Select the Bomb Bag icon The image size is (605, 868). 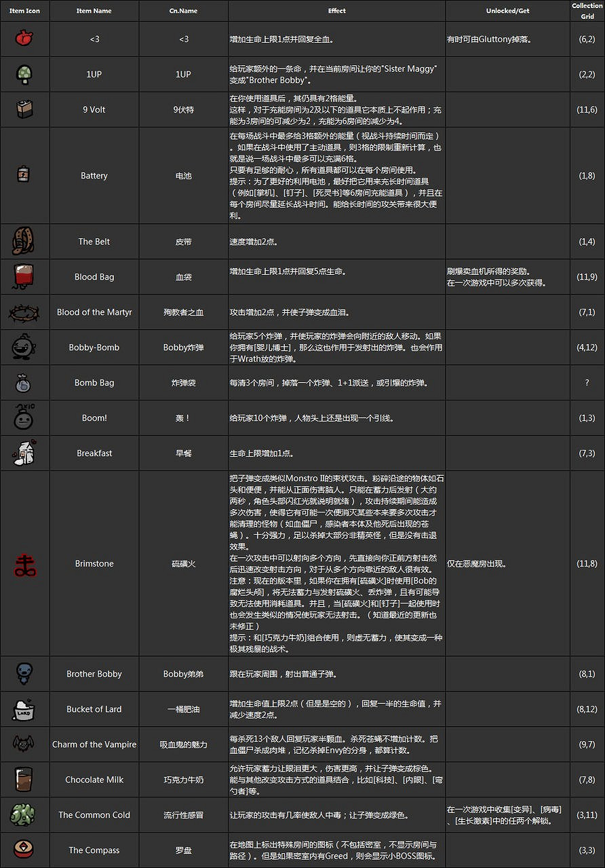click(24, 383)
